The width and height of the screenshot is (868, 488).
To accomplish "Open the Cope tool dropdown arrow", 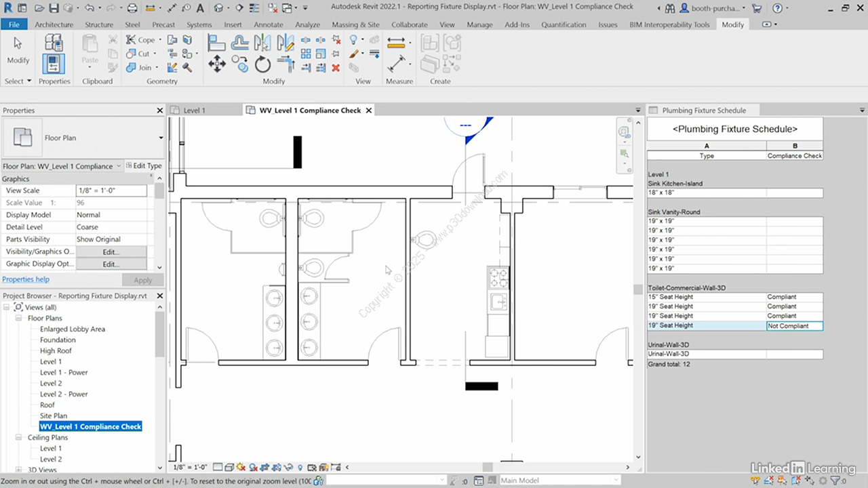I will click(160, 40).
